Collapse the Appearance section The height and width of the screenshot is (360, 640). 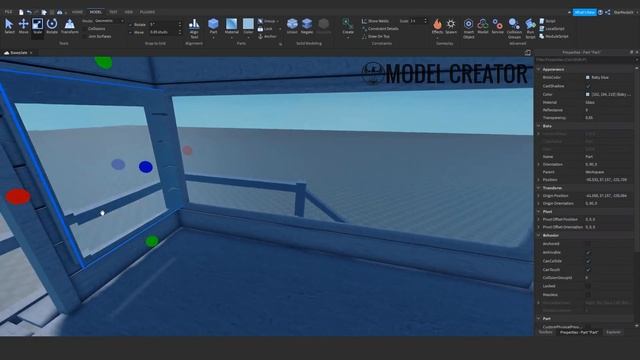click(538, 69)
